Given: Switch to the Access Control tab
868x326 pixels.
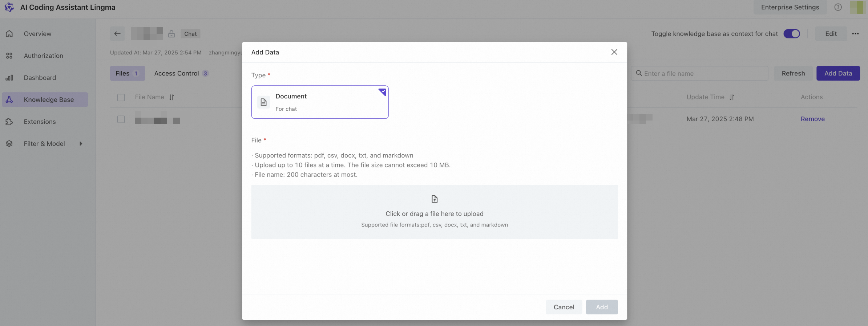Looking at the screenshot, I should pyautogui.click(x=181, y=73).
